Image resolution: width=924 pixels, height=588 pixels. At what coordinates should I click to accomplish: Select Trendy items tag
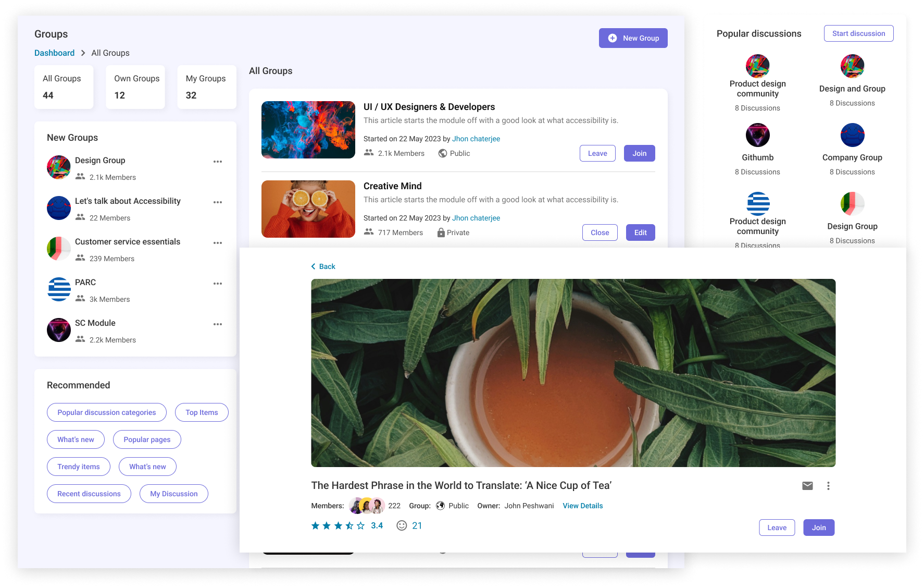79,467
